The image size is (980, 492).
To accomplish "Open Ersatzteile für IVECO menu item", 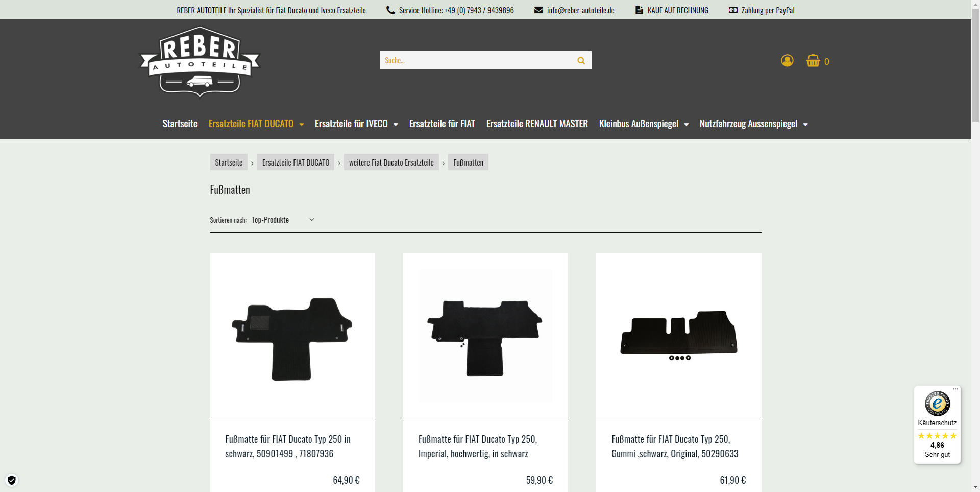I will coord(351,124).
